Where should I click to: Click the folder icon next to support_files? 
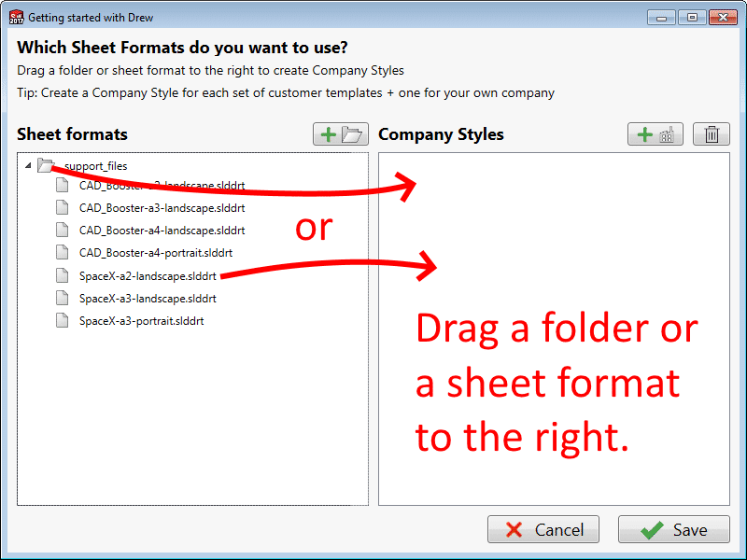[x=44, y=164]
